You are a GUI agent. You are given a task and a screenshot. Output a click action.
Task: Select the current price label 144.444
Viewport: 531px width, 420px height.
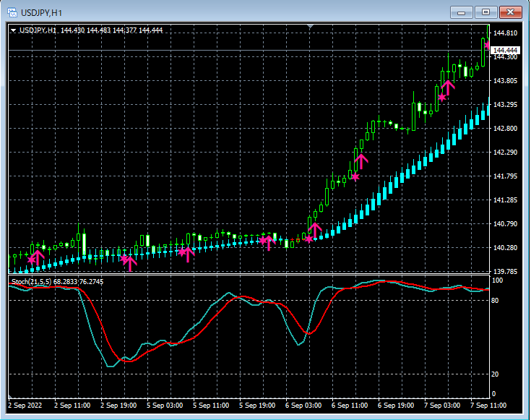[x=505, y=50]
